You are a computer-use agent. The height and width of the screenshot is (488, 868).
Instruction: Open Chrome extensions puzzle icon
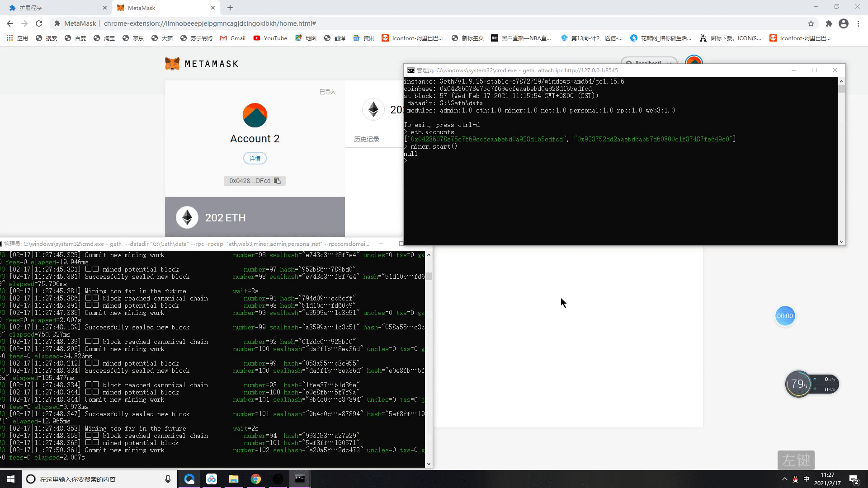[829, 23]
